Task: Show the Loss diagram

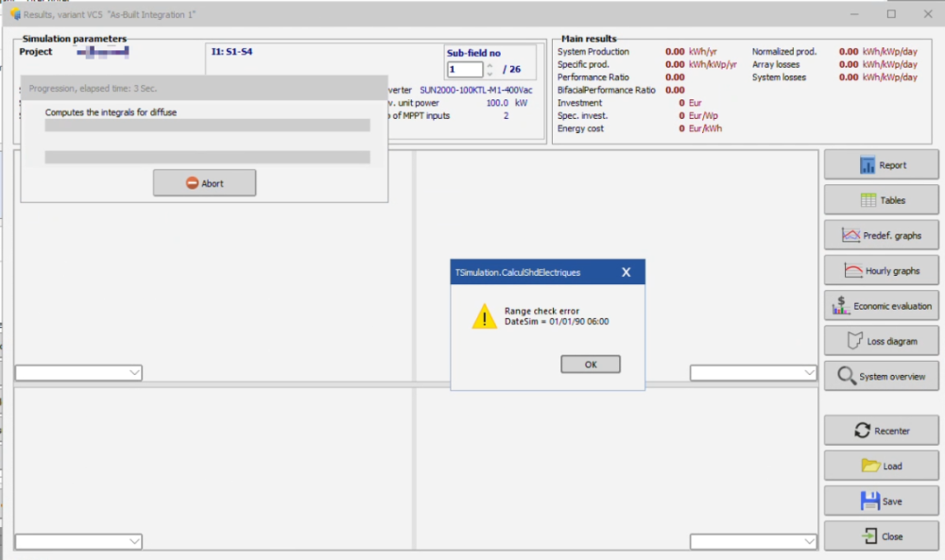Action: 881,340
